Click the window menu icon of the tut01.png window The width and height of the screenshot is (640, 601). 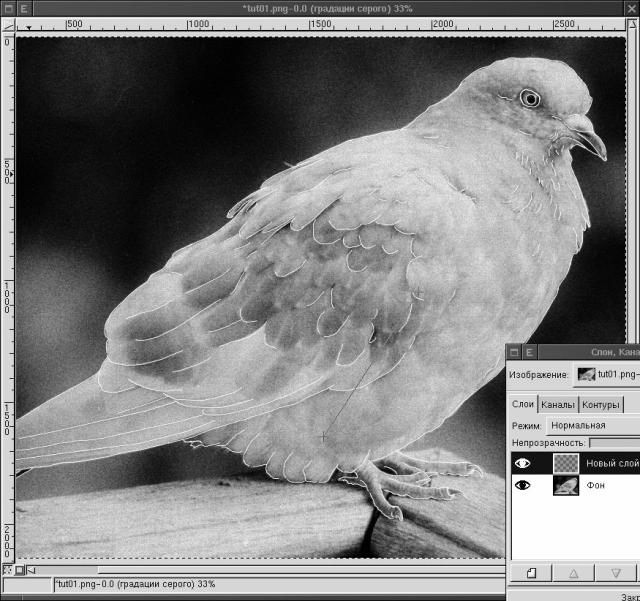(8, 8)
